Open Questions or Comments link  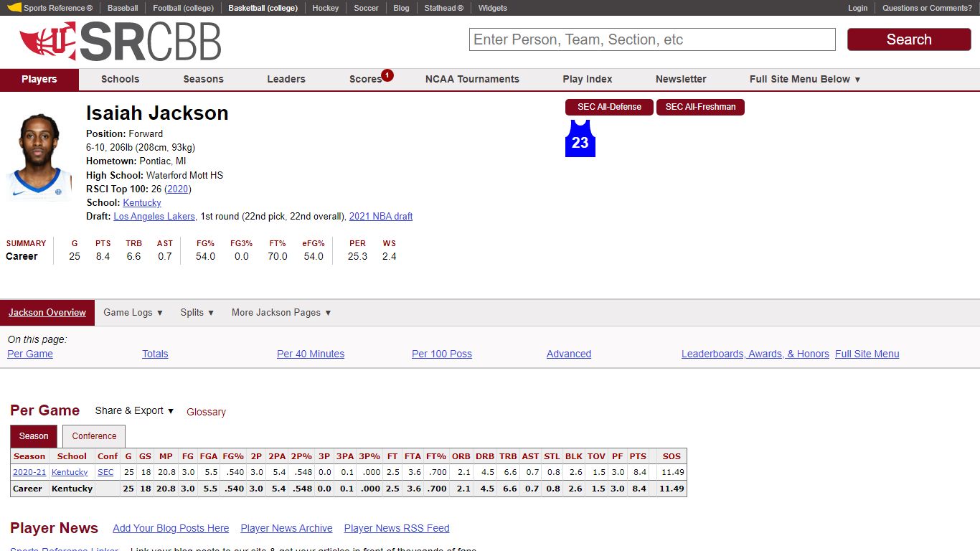point(927,8)
